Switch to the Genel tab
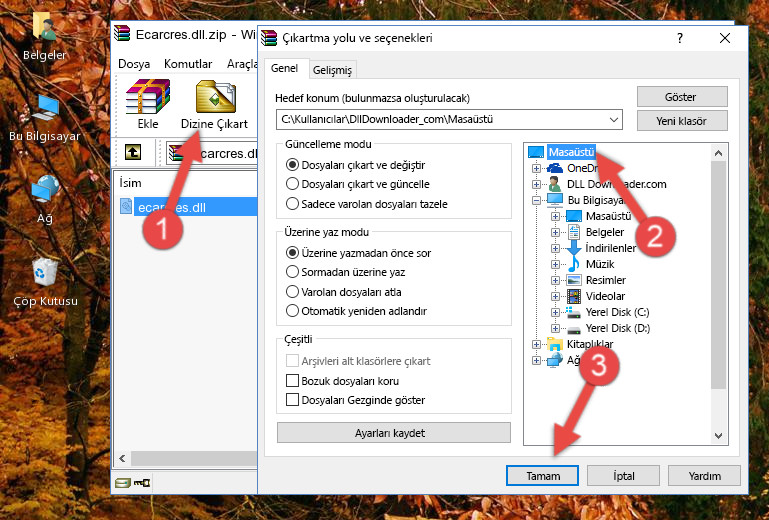Image resolution: width=769 pixels, height=520 pixels. tap(285, 68)
